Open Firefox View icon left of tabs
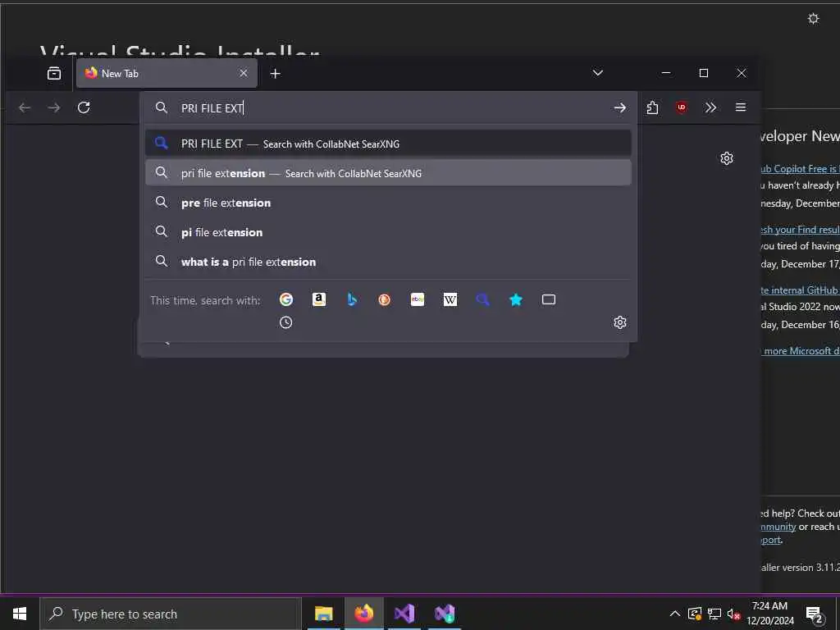Screen dimensions: 840x630 point(54,73)
